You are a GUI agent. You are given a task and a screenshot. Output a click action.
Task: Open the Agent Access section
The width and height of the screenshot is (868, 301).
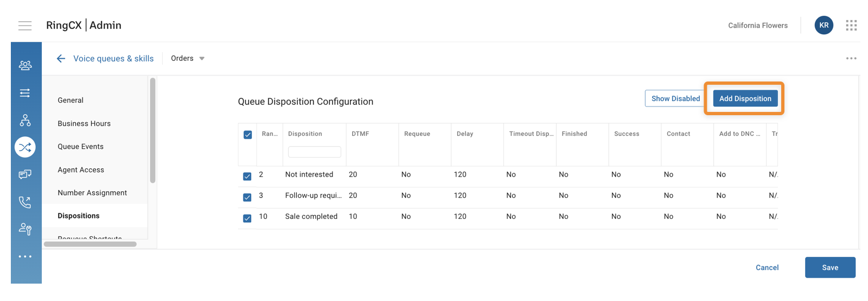(81, 170)
